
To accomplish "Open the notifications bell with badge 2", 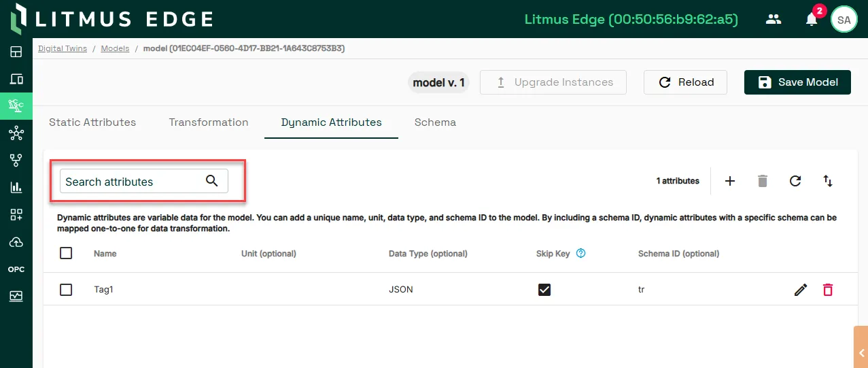I will coord(812,18).
